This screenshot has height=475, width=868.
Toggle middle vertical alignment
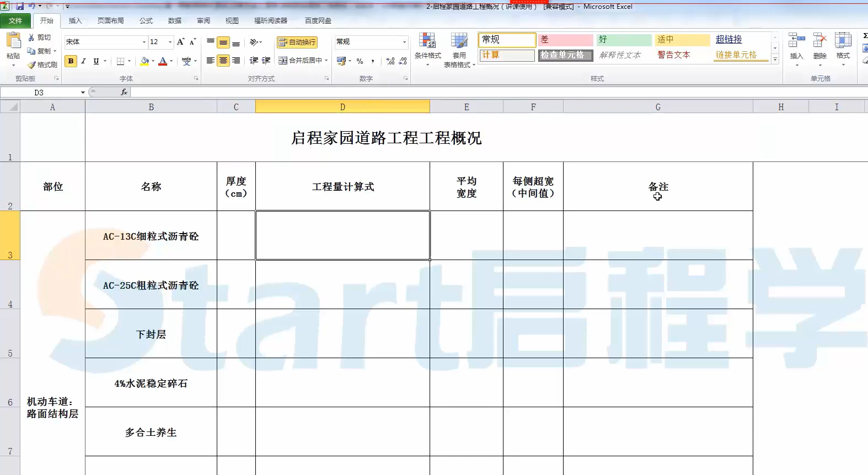223,42
